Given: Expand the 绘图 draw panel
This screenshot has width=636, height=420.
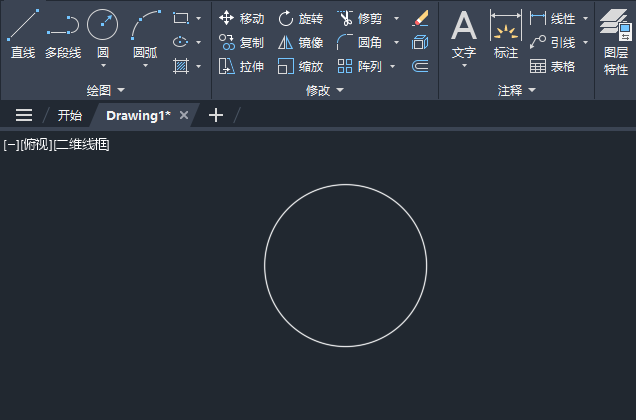Looking at the screenshot, I should pyautogui.click(x=105, y=90).
